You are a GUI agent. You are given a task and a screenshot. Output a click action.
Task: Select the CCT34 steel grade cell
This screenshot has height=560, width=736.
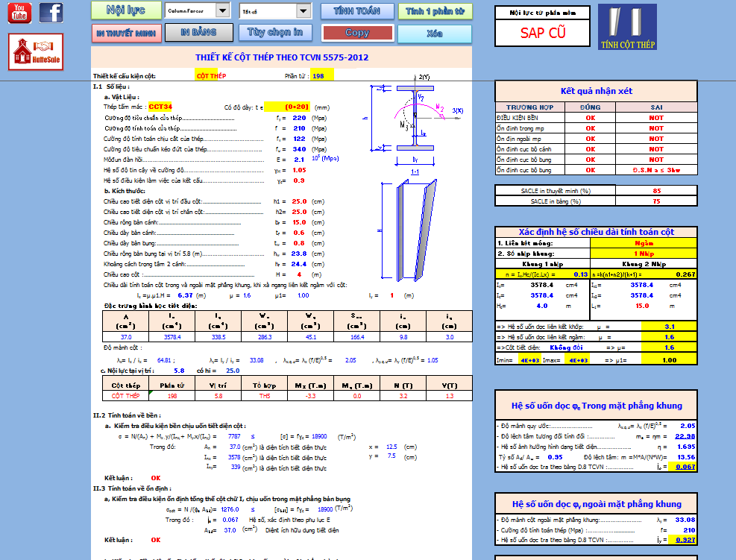(x=160, y=107)
